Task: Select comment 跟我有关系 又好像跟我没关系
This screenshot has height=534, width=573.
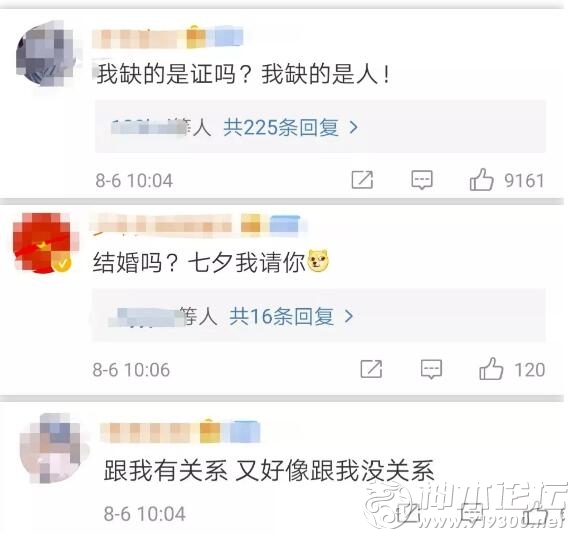Action: pyautogui.click(x=269, y=470)
